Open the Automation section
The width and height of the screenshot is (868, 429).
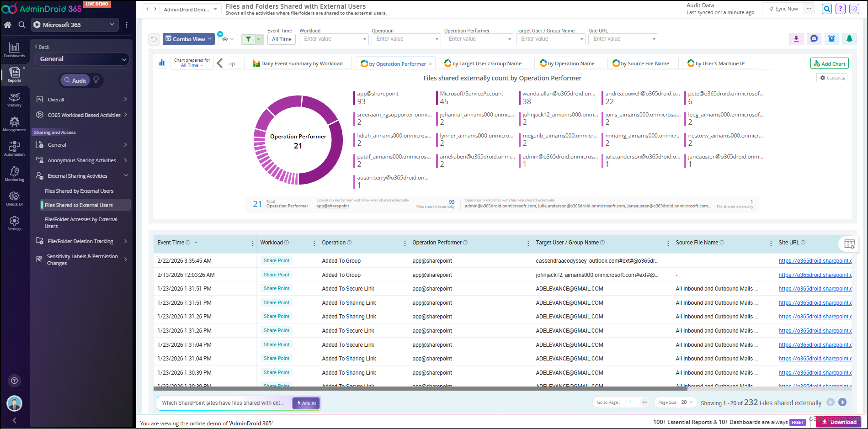pyautogui.click(x=14, y=149)
